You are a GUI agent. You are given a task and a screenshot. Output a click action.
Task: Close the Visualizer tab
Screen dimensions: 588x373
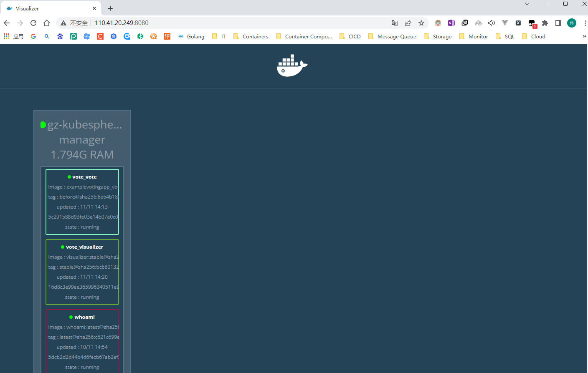coord(94,8)
